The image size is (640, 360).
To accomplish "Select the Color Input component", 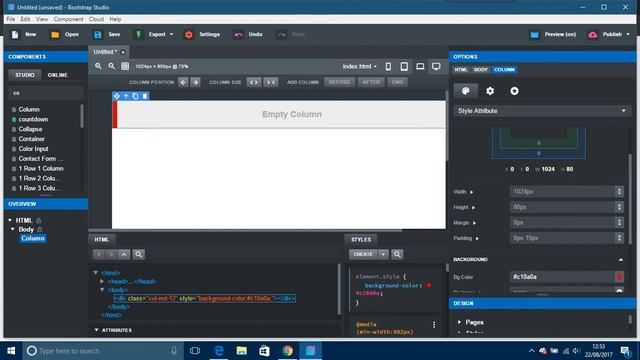I will click(x=33, y=149).
